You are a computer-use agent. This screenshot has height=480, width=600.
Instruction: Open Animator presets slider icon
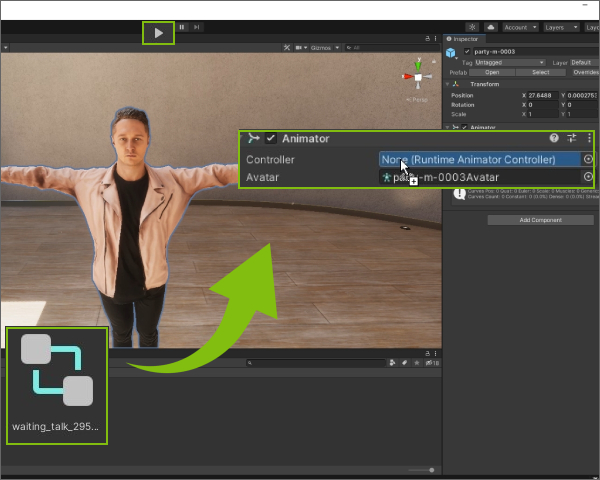click(572, 138)
